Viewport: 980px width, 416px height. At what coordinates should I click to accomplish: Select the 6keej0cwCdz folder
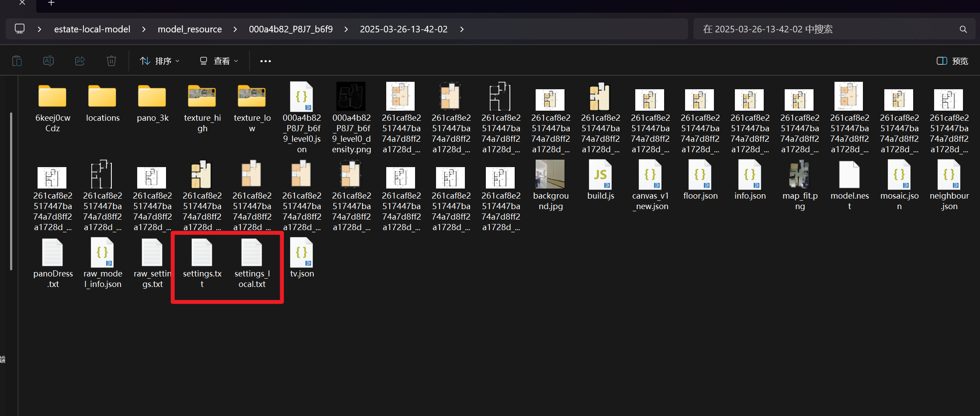tap(52, 108)
